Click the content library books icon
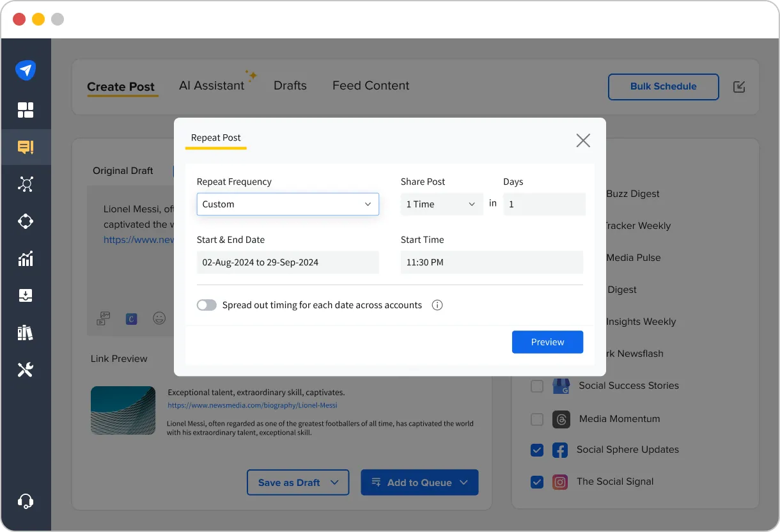780x532 pixels. (x=26, y=332)
